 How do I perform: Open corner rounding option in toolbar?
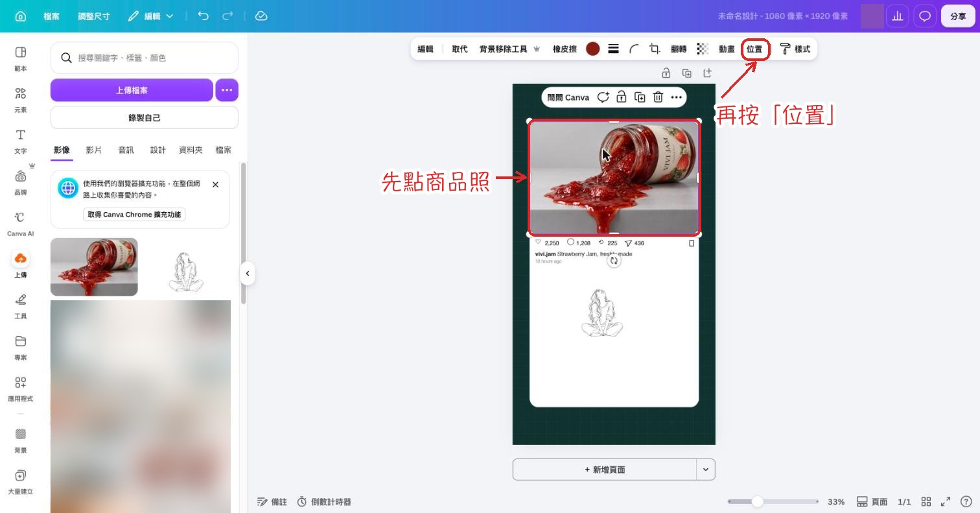coord(634,49)
